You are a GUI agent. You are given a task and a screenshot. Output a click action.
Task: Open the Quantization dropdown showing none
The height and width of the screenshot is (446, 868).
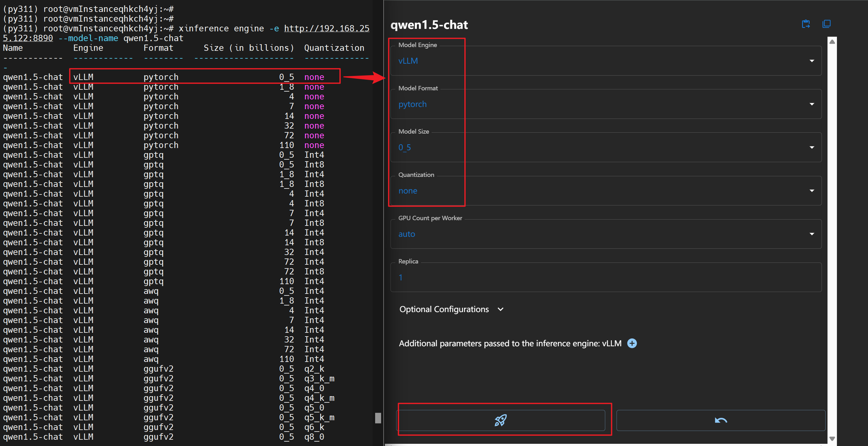click(606, 191)
